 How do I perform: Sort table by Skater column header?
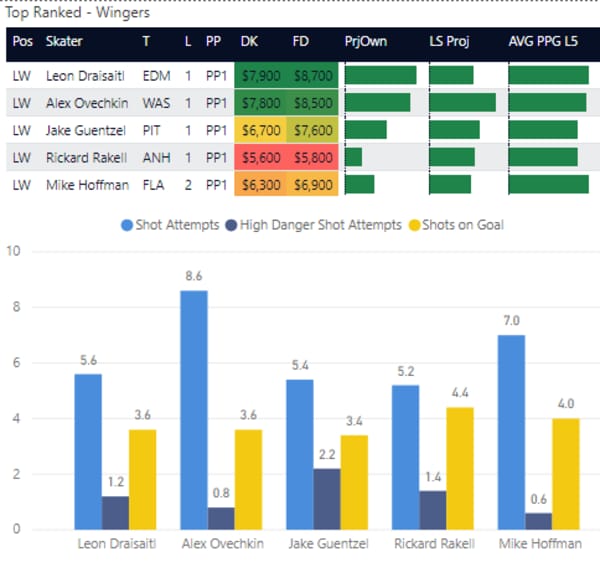(64, 41)
